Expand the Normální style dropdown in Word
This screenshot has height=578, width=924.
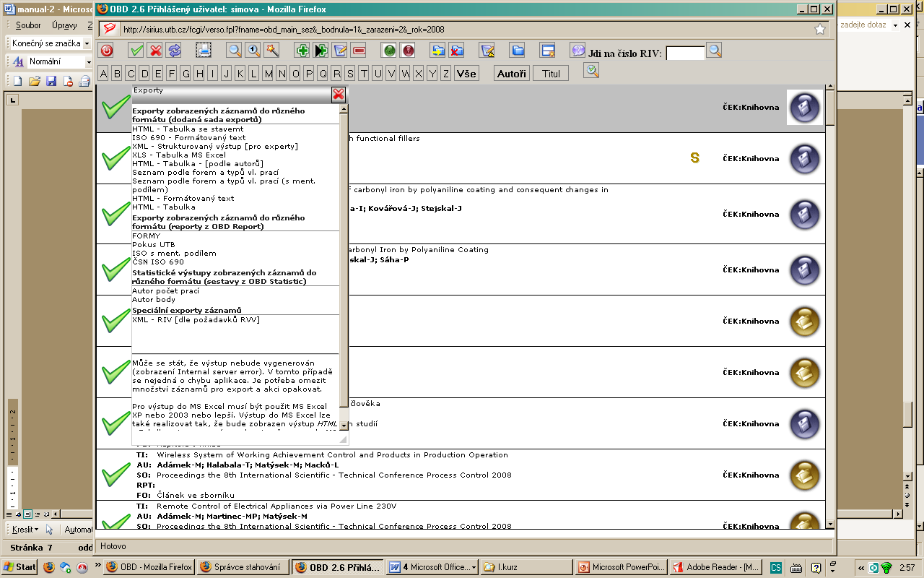tap(89, 62)
